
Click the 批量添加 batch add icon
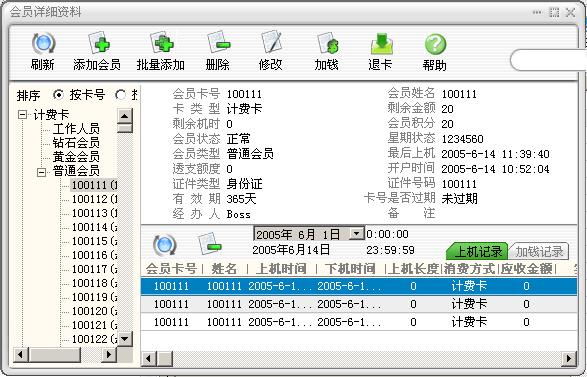click(161, 43)
